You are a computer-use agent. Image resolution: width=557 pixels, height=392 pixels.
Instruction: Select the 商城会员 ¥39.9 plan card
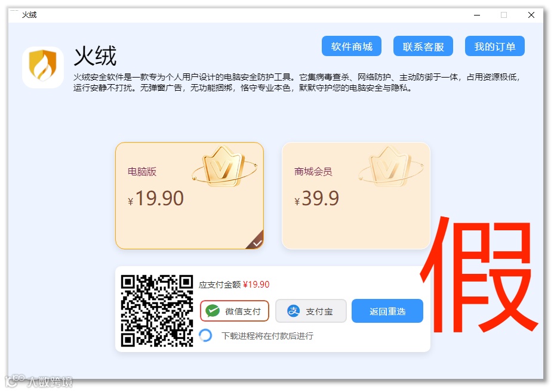point(356,196)
